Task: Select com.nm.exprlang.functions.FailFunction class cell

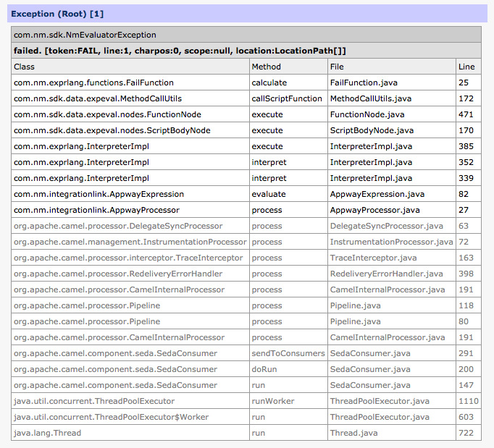Action: [130, 83]
